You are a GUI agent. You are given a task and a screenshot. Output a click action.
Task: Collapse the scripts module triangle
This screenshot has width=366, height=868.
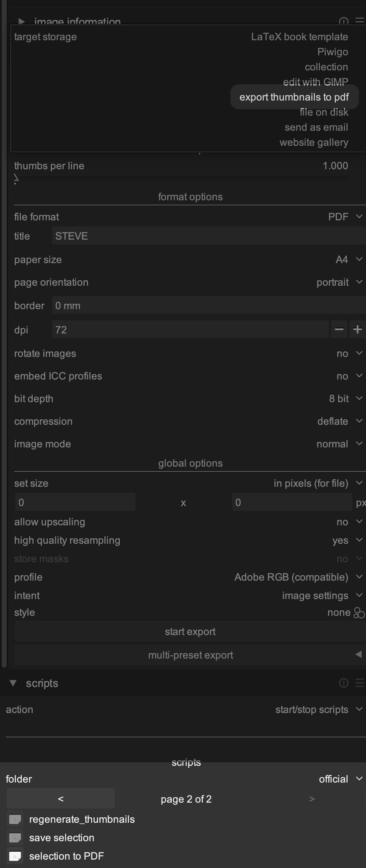coord(13,683)
